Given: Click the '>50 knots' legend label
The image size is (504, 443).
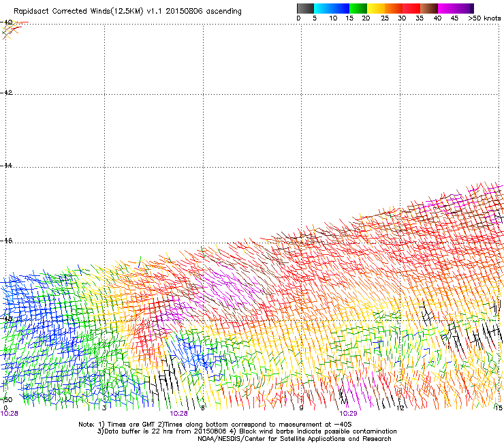Looking at the screenshot, I should point(484,18).
